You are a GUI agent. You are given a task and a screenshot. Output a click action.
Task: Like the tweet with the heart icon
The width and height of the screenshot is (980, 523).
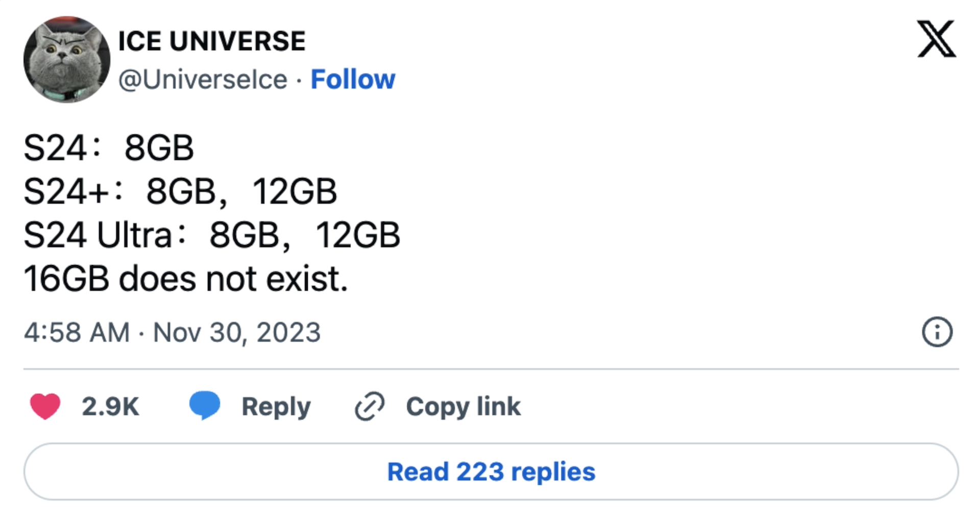45,406
